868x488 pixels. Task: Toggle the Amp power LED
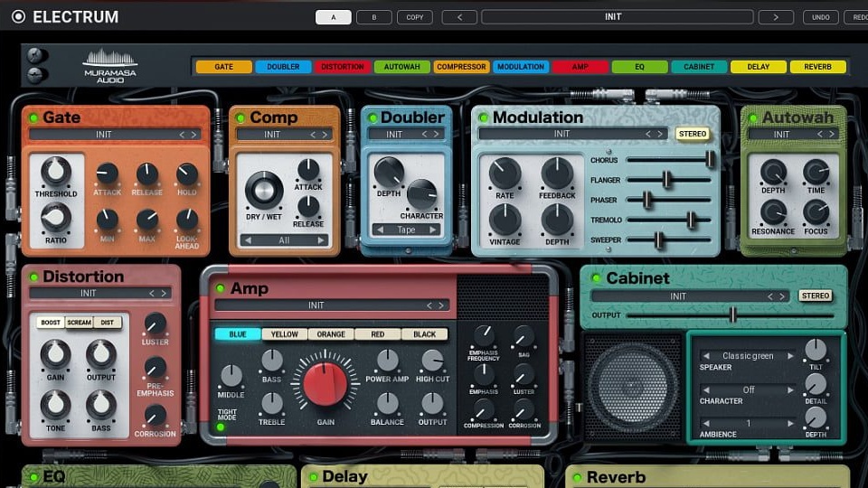coord(221,288)
